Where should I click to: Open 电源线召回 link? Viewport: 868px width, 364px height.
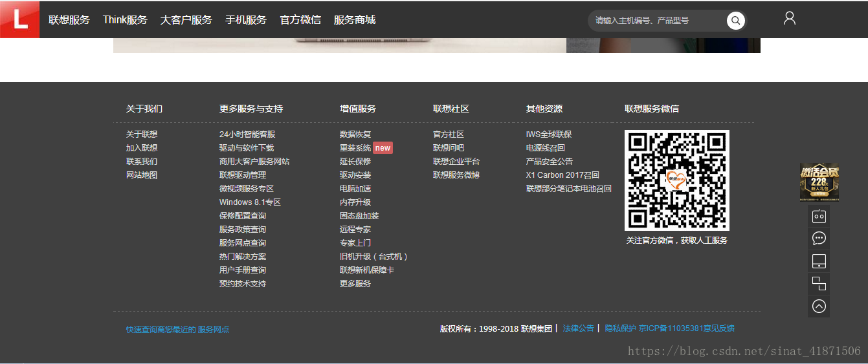546,148
